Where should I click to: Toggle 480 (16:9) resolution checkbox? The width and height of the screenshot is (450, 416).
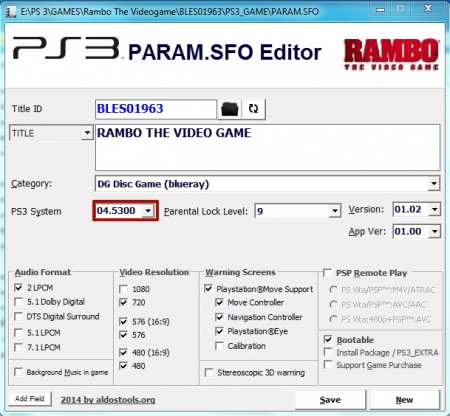(123, 353)
